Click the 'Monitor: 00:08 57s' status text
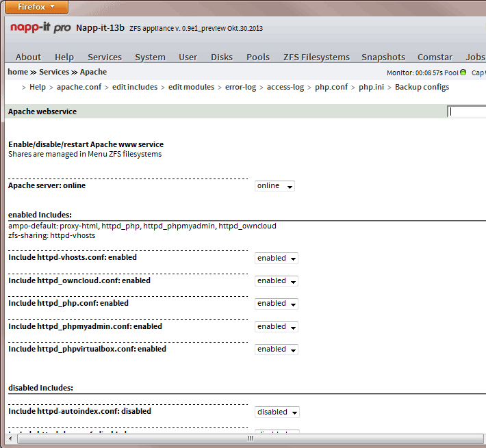The width and height of the screenshot is (486, 448). 415,73
